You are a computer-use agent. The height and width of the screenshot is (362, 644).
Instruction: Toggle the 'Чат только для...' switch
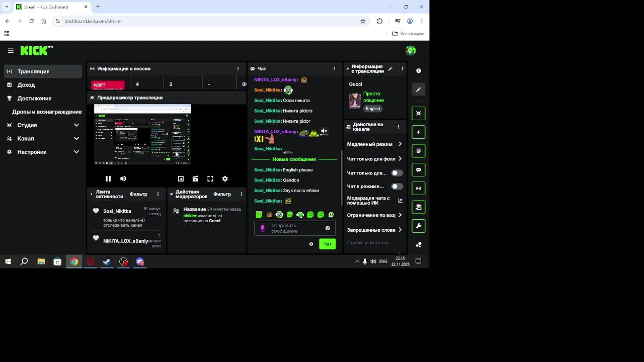(x=397, y=173)
